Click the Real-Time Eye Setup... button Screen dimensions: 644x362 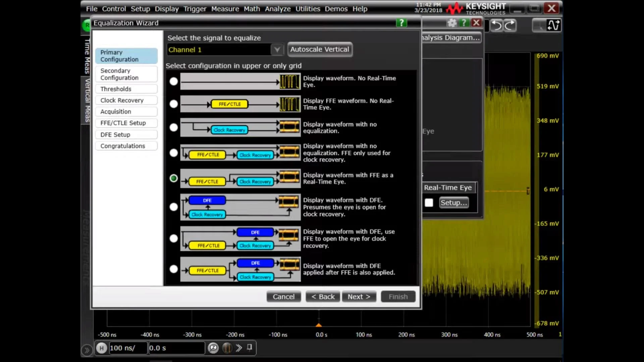coord(453,203)
